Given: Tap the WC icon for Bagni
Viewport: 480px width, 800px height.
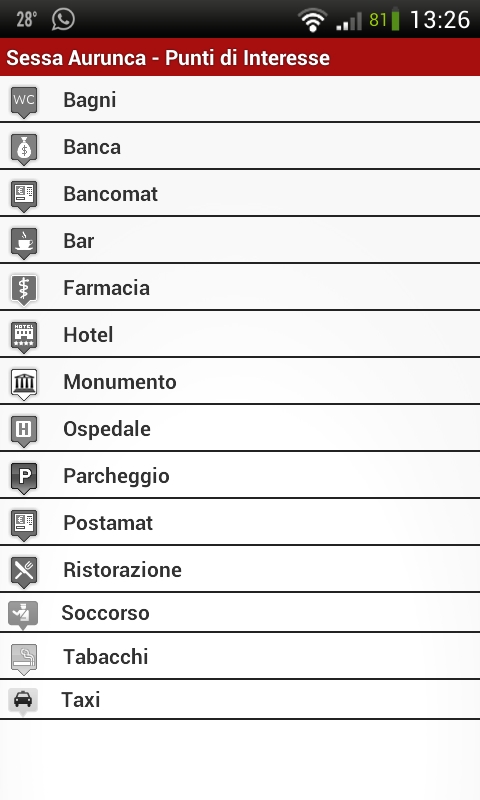Looking at the screenshot, I should pos(24,101).
